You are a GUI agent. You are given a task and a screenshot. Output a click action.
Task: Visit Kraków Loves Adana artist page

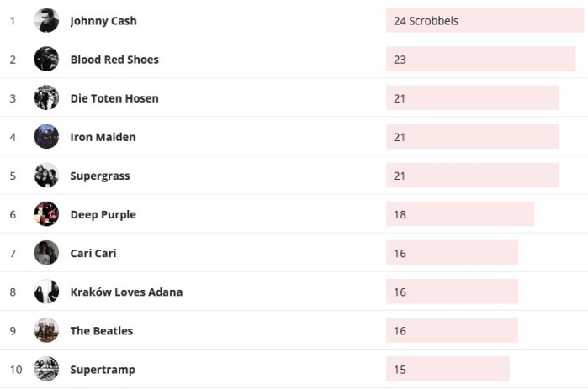coord(126,292)
